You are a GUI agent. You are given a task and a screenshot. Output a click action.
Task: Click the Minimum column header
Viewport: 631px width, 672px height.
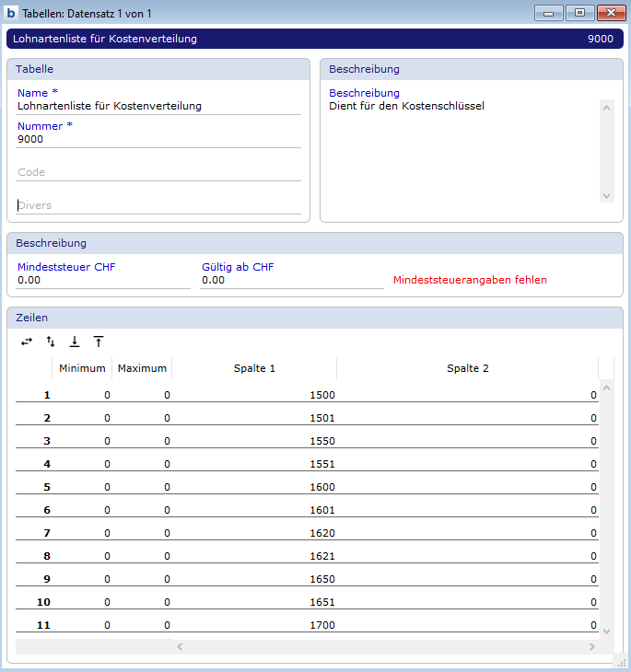[82, 368]
